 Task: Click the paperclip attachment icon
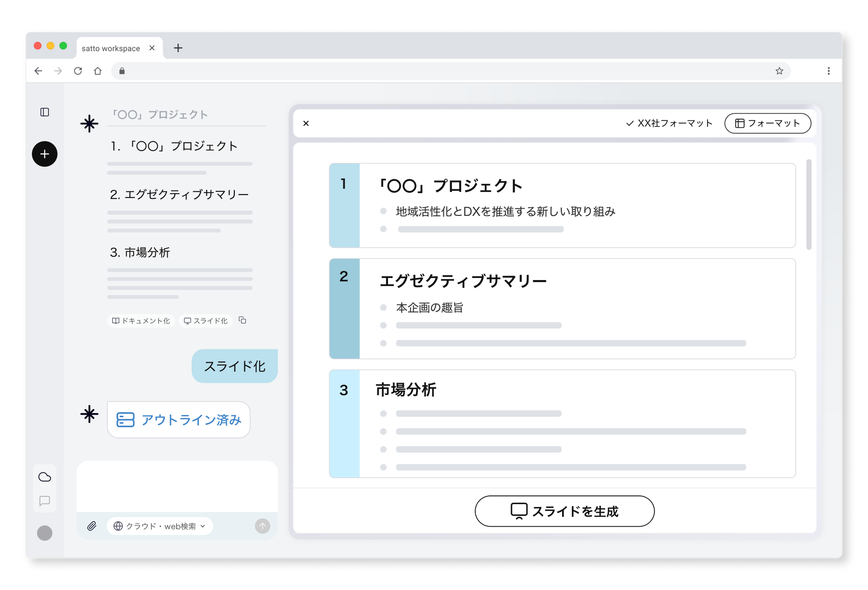pyautogui.click(x=92, y=526)
